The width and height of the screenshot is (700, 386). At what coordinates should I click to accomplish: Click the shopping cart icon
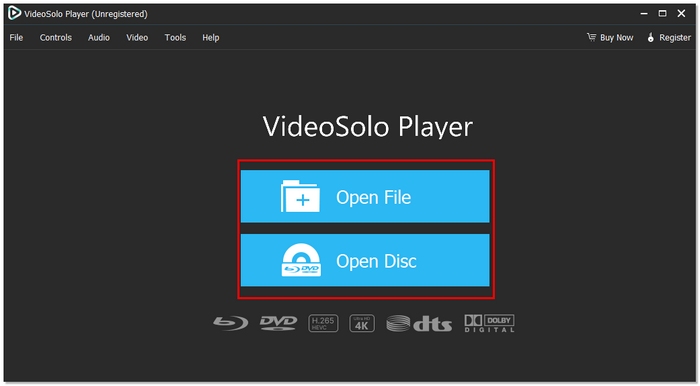click(x=592, y=37)
